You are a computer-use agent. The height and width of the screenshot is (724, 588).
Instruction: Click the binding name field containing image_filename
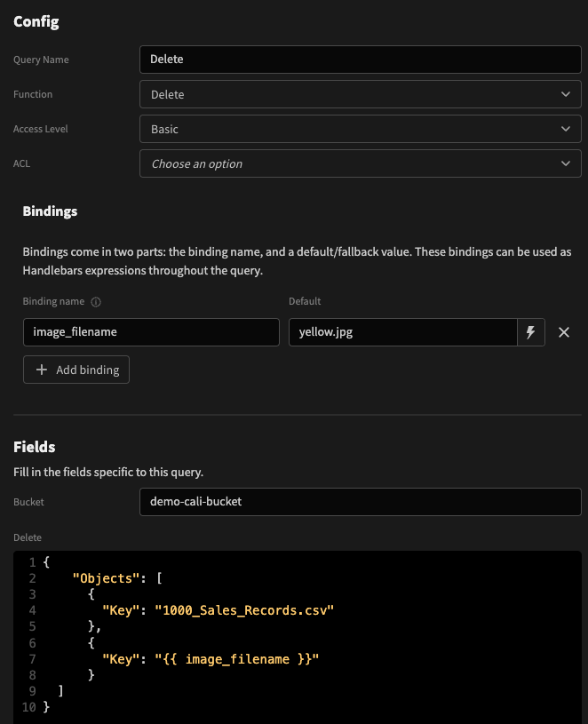pyautogui.click(x=151, y=332)
